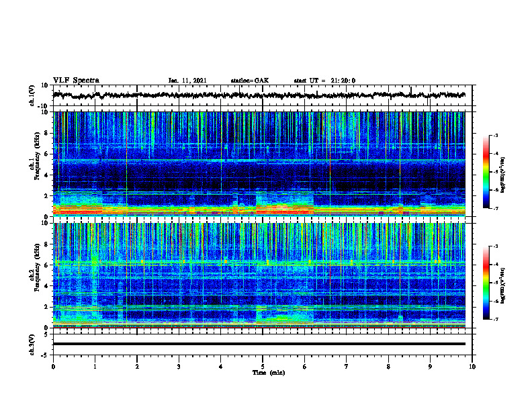Click the ch.1 spectrogram colorbar
Image resolution: width=532 pixels, height=411 pixels.
(x=486, y=172)
